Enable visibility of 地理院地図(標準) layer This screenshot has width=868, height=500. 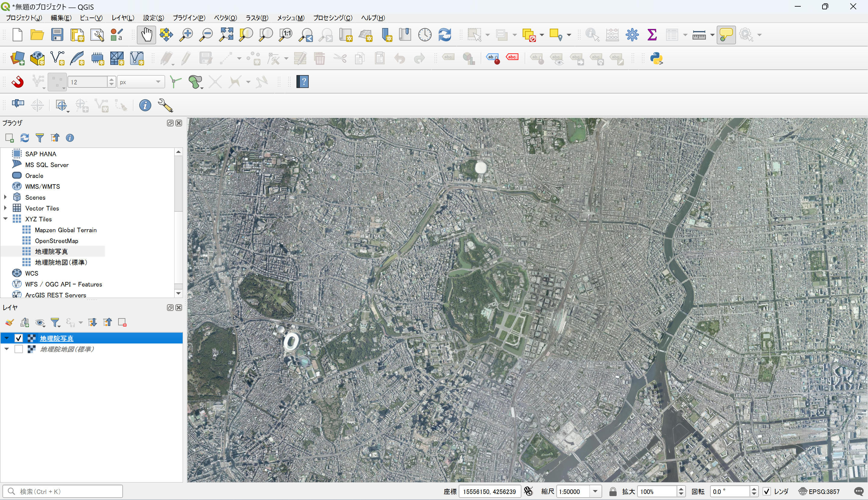18,349
